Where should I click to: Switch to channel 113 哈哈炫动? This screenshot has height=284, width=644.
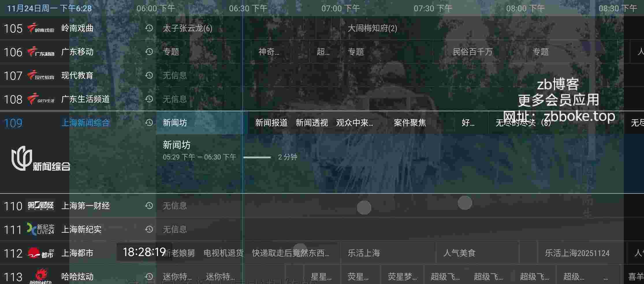tap(77, 277)
